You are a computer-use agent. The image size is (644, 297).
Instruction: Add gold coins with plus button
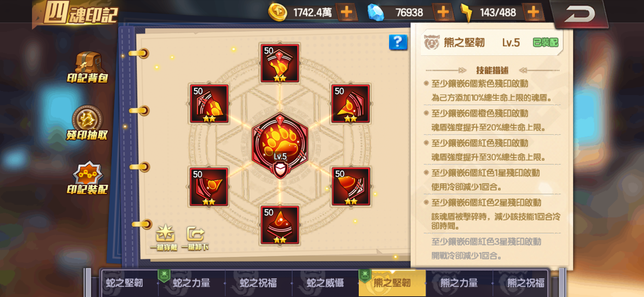tap(347, 12)
